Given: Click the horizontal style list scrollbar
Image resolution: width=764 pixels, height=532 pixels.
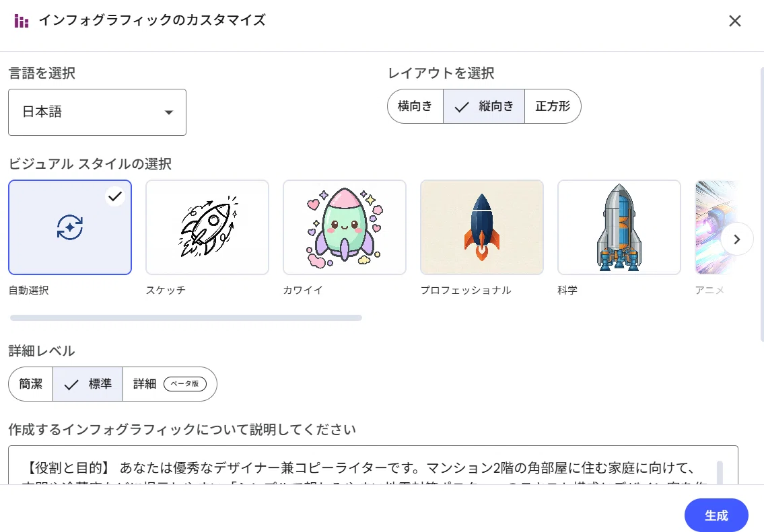Looking at the screenshot, I should 186,318.
